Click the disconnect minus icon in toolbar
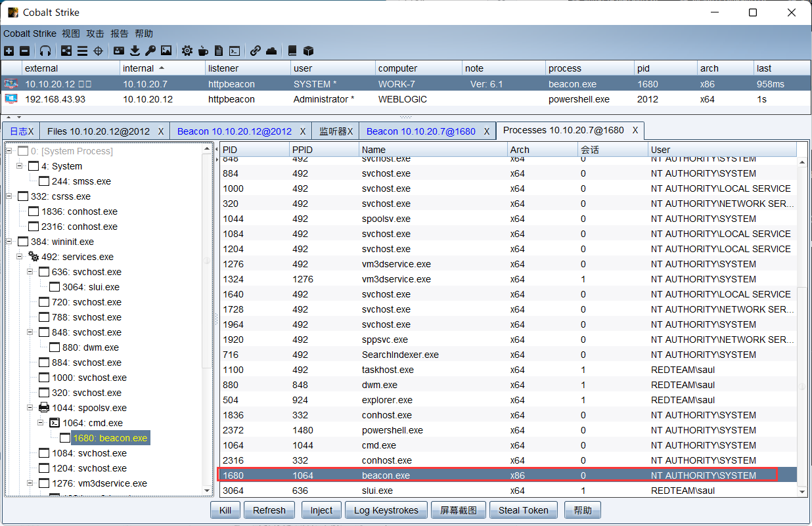 (x=24, y=51)
